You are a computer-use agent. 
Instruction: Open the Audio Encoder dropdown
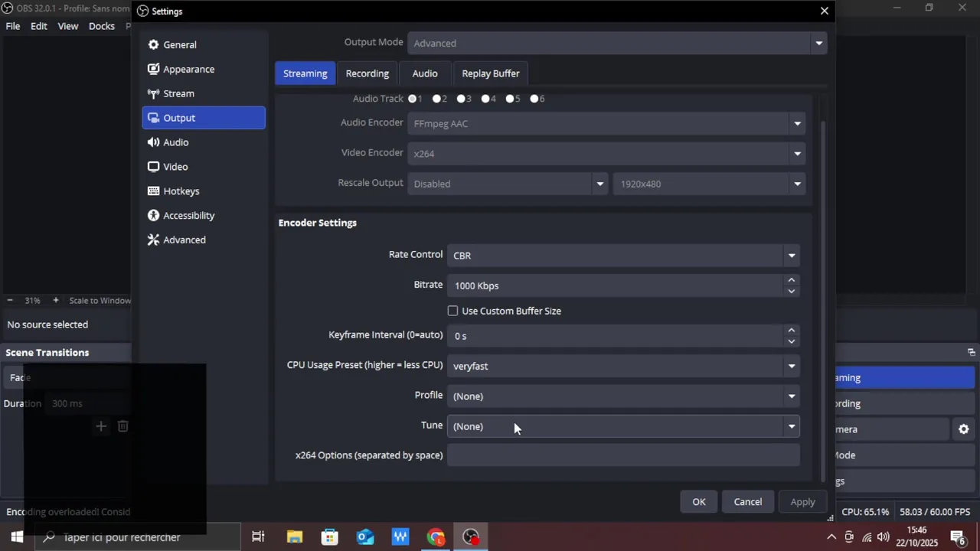pyautogui.click(x=606, y=123)
